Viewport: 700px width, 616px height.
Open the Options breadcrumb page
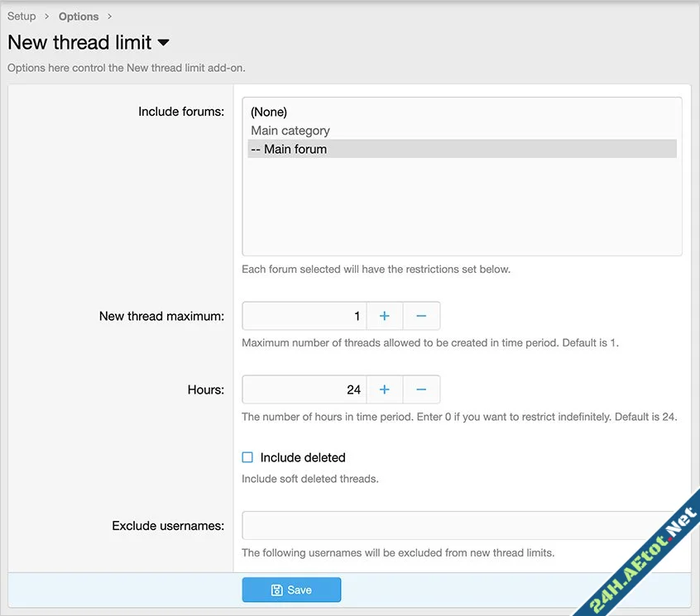(x=78, y=16)
